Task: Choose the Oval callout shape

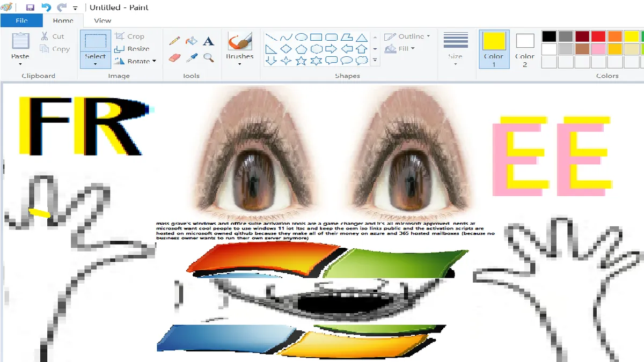Action: pyautogui.click(x=347, y=61)
